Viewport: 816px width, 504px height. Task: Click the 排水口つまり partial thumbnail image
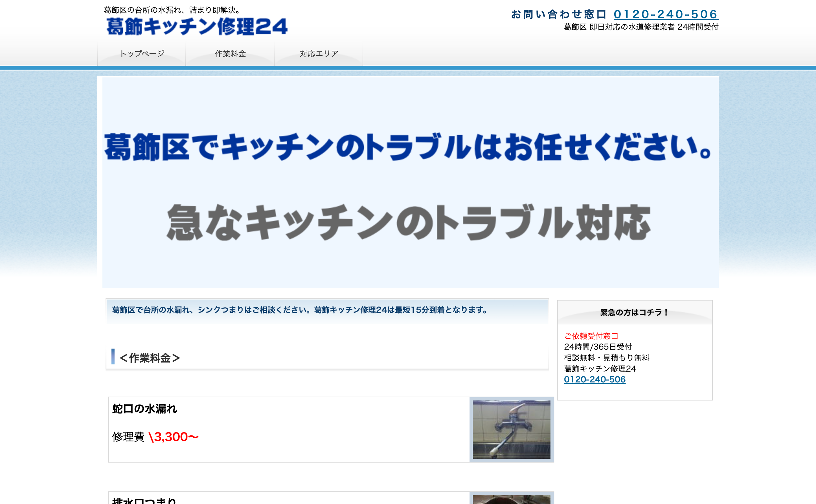coord(511,499)
